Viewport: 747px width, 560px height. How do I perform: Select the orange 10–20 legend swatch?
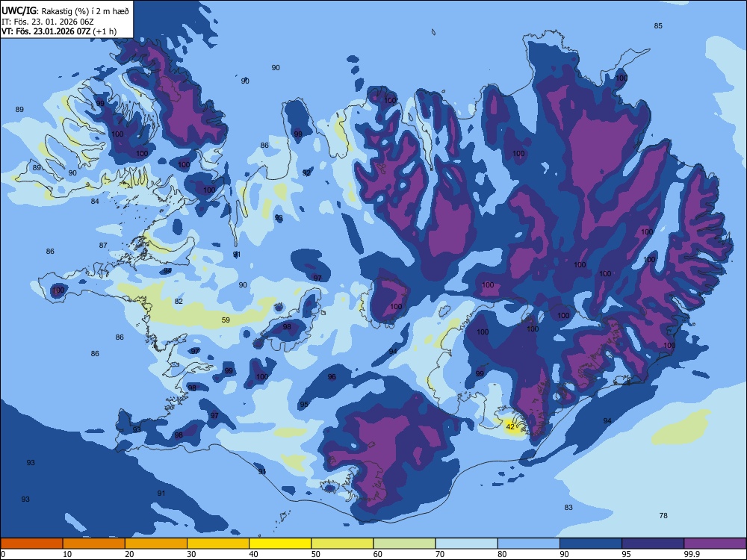point(94,544)
